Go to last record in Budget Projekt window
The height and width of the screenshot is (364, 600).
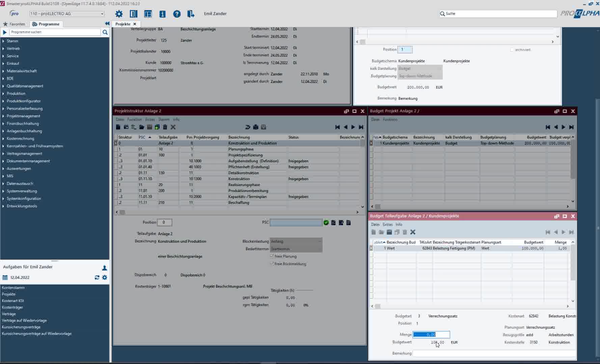pyautogui.click(x=571, y=127)
